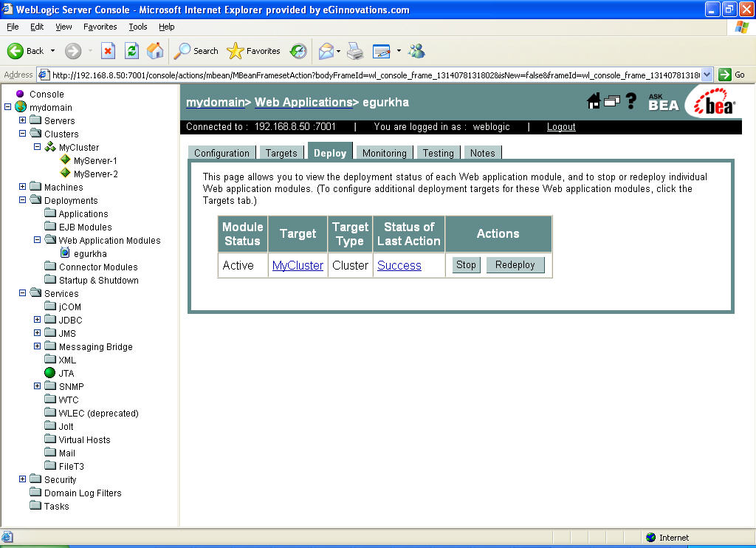
Task: Collapse the MyCluster node
Action: pyautogui.click(x=37, y=147)
